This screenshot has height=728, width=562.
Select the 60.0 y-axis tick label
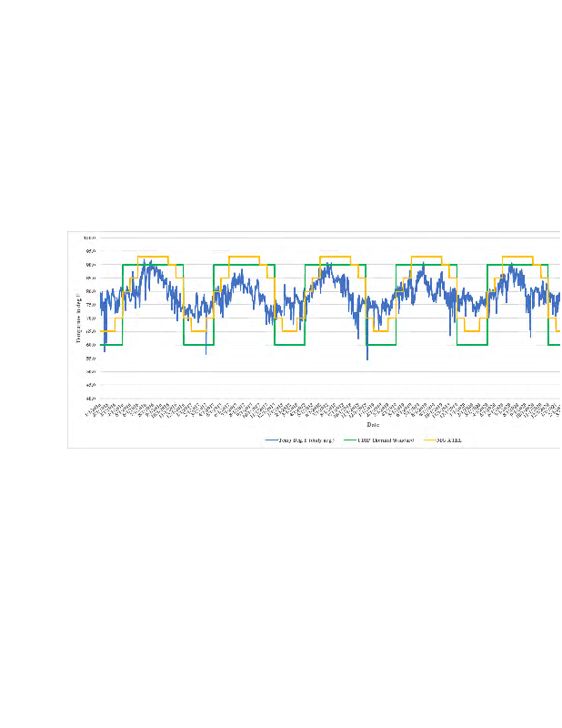tap(90, 345)
